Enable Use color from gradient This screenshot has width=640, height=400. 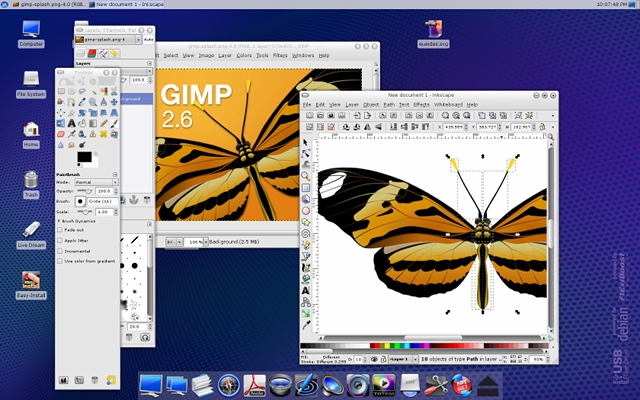(60, 261)
